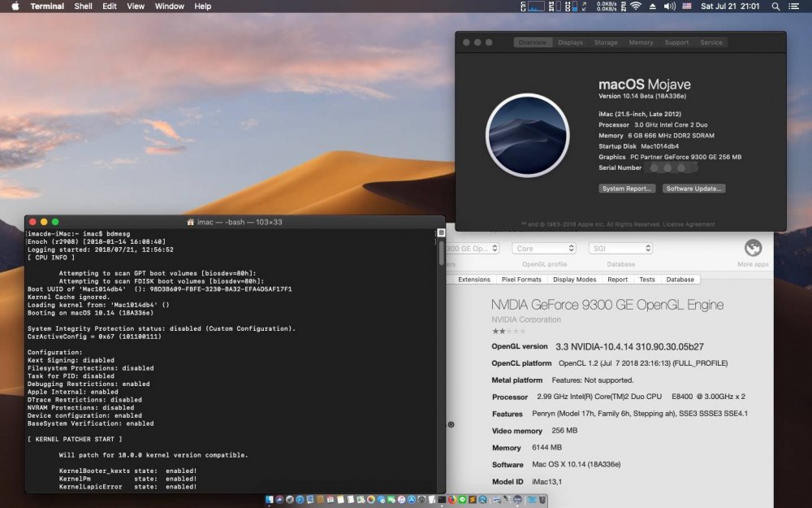Image resolution: width=812 pixels, height=508 pixels.
Task: Click 'OpenGL version' value 3.3 NVIDIA-10.4.14
Action: click(629, 347)
